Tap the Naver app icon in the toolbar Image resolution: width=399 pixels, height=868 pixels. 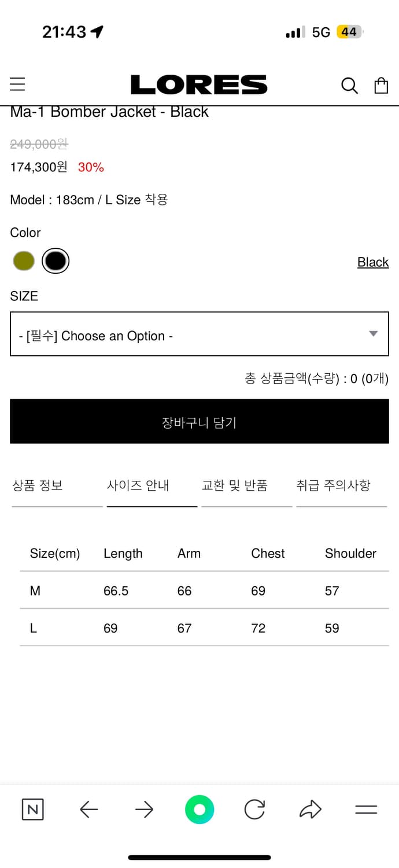pos(32,810)
